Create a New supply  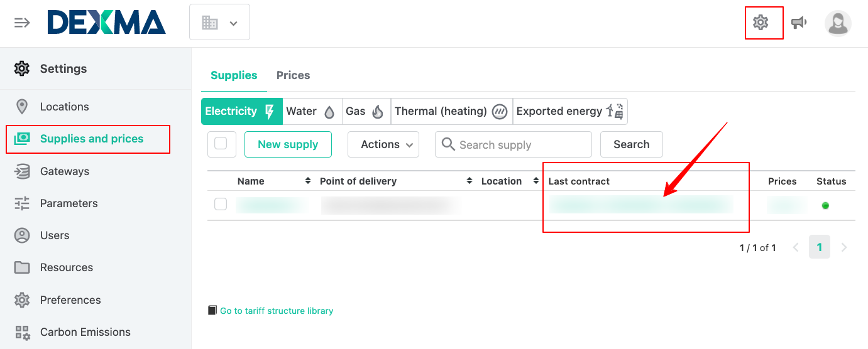pyautogui.click(x=288, y=144)
